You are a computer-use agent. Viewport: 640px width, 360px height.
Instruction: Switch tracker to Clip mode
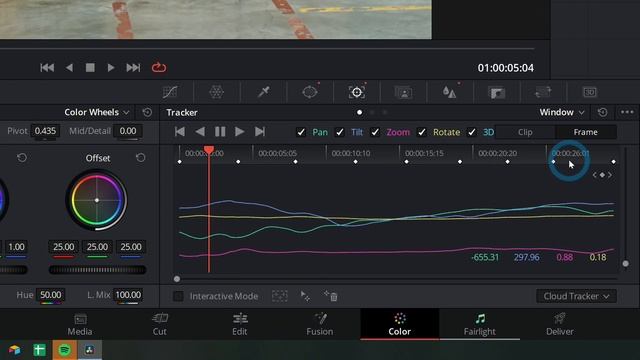point(525,132)
